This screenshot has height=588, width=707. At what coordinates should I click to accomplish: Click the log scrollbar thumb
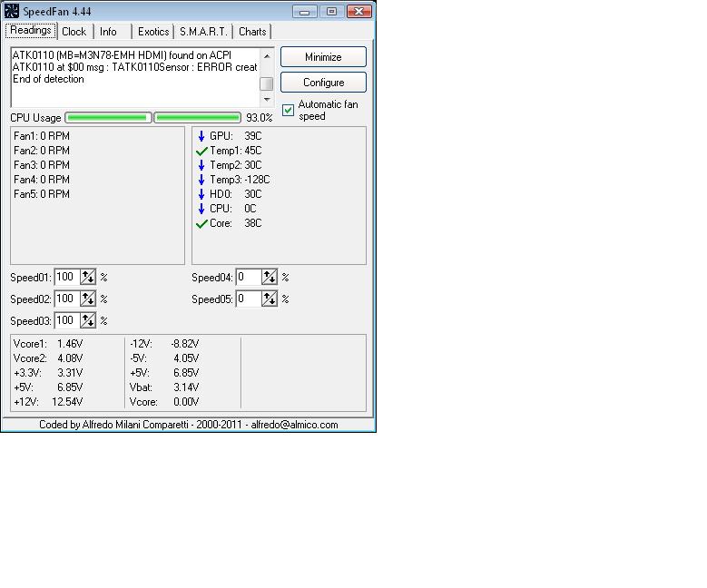pyautogui.click(x=267, y=83)
